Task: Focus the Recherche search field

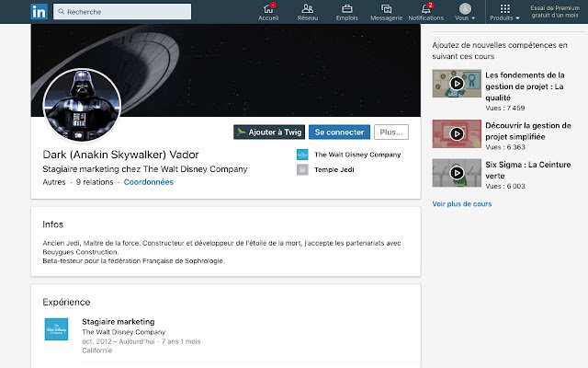Action: point(122,12)
